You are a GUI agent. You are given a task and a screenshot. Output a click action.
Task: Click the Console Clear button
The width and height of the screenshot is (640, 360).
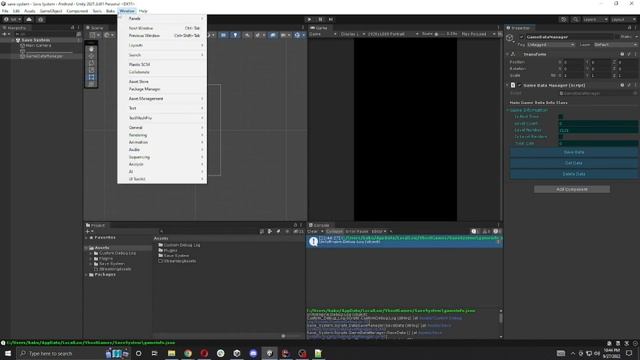pyautogui.click(x=312, y=231)
